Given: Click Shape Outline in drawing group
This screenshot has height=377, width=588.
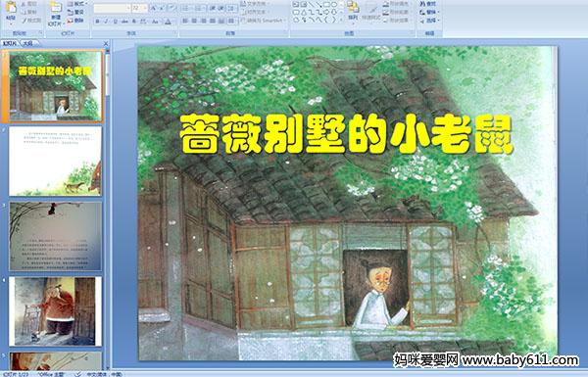Looking at the screenshot, I should click(x=398, y=12).
